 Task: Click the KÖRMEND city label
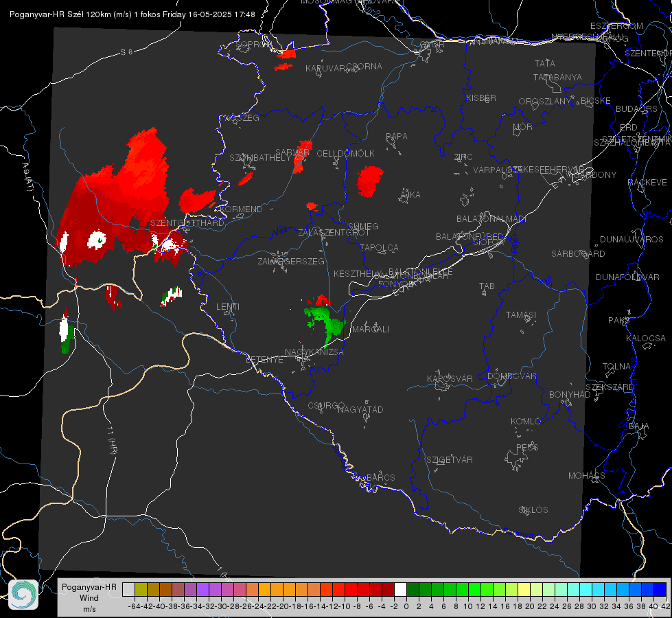242,209
